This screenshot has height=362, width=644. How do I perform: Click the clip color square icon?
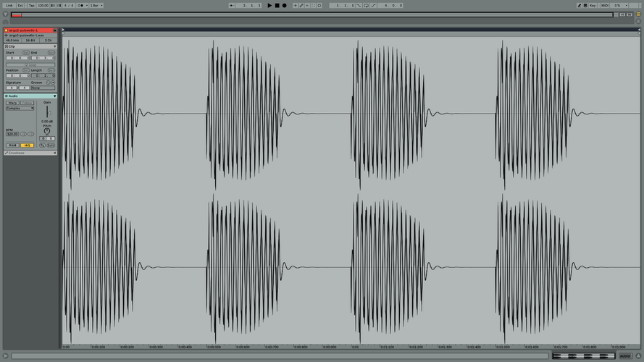coord(7,30)
